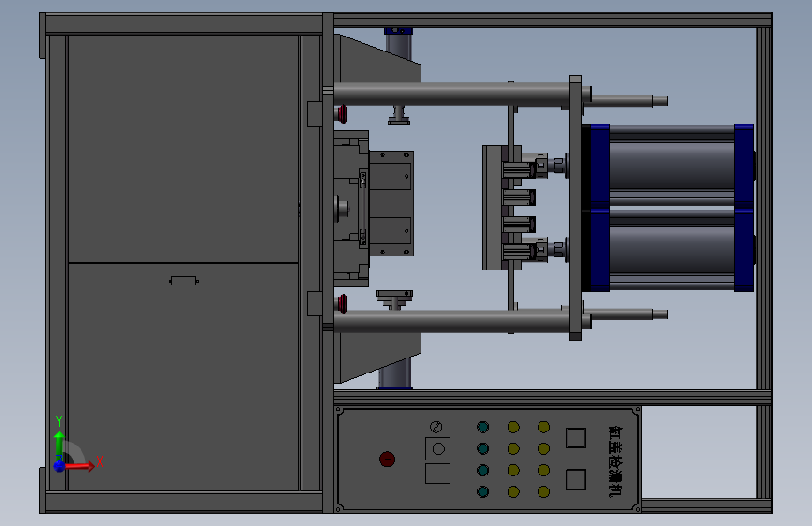Click the red X axis arrow of triad
This screenshot has height=526, width=812.
(79, 466)
